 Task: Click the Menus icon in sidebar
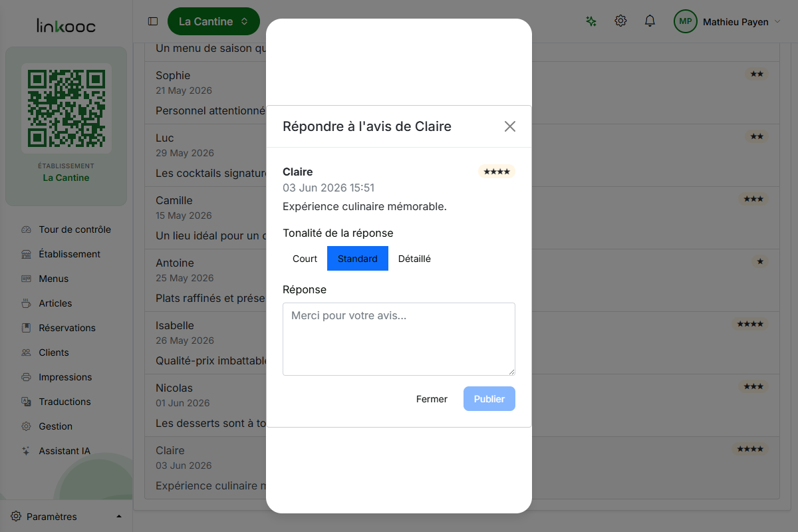[26, 279]
